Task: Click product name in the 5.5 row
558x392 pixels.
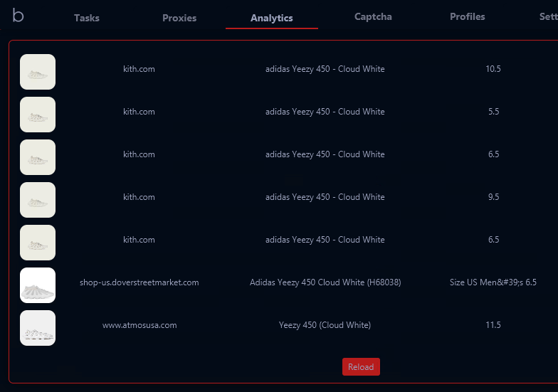Action: (x=325, y=112)
